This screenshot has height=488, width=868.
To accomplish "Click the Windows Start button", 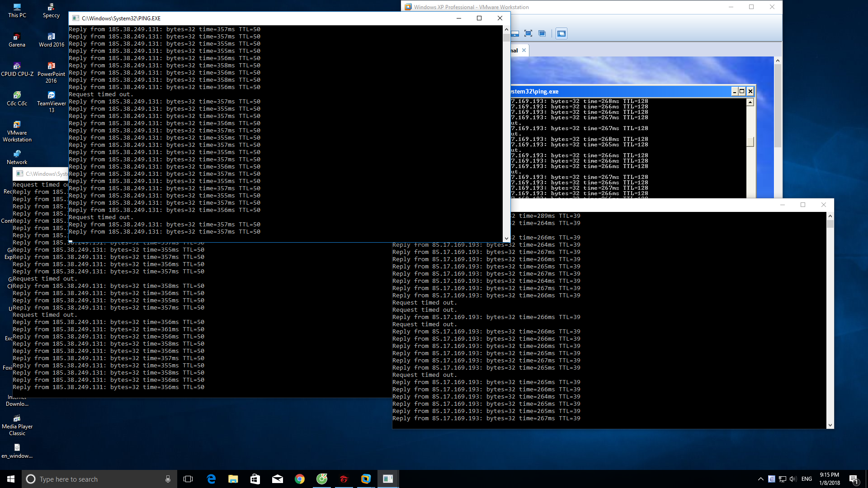I will [x=11, y=479].
